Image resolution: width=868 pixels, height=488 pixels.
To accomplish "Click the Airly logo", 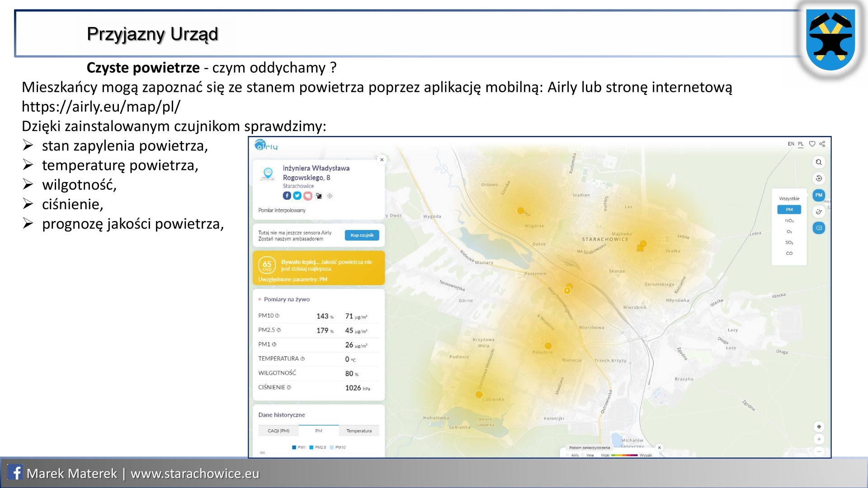I will (266, 145).
